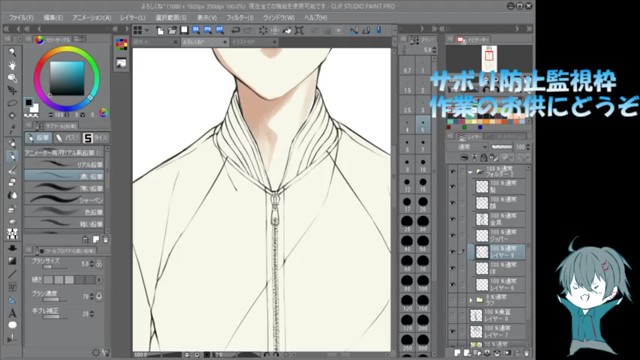
Task: Click the Open file folder icon
Action: pos(172,30)
